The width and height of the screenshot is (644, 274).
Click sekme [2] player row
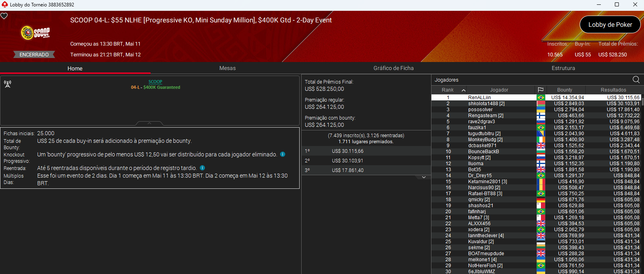(537, 248)
